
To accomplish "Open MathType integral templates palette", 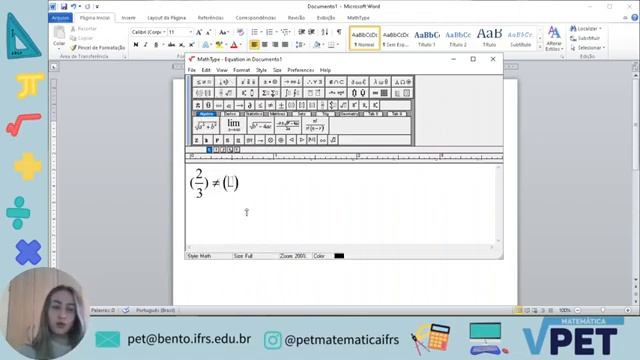I will (292, 93).
